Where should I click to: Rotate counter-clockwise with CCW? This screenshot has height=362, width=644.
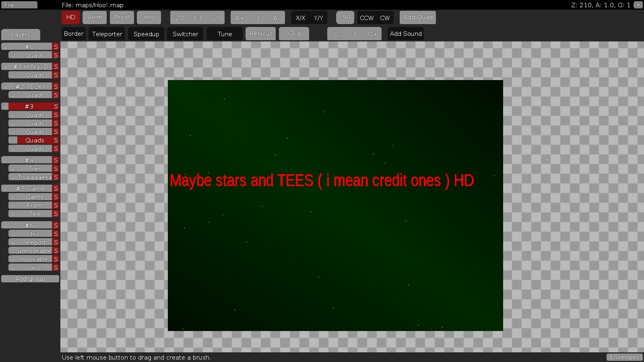coord(366,18)
